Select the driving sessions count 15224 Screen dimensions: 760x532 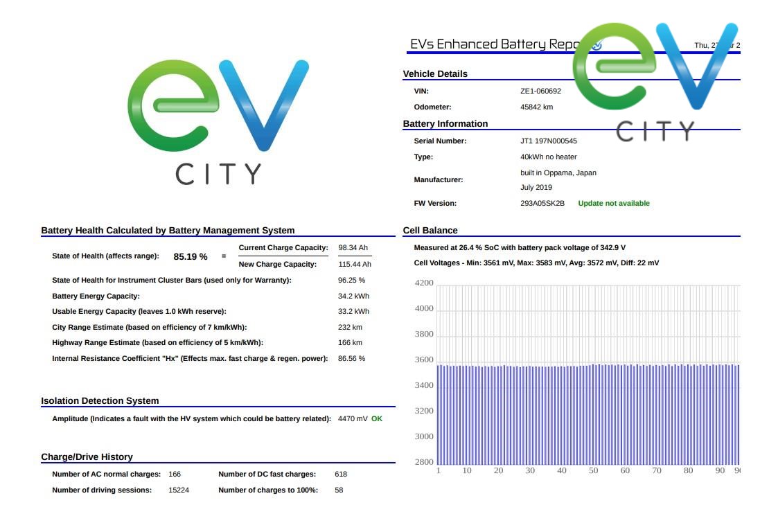click(179, 490)
